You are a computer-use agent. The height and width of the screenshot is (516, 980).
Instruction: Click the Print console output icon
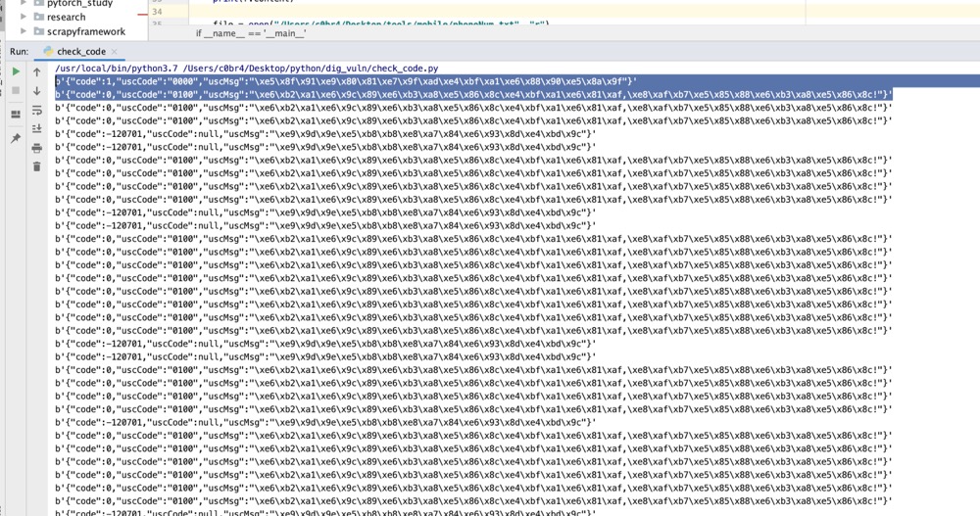click(x=37, y=148)
